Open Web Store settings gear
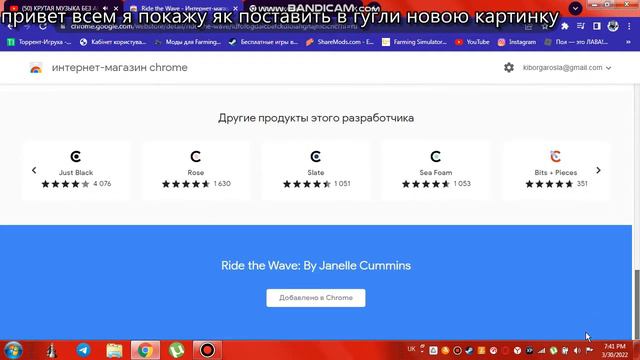 pos(509,67)
